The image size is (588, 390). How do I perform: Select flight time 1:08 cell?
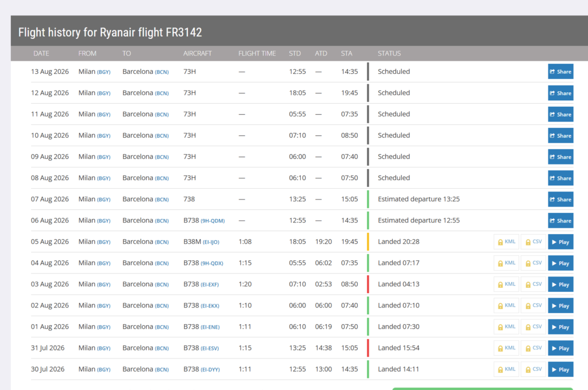point(245,241)
